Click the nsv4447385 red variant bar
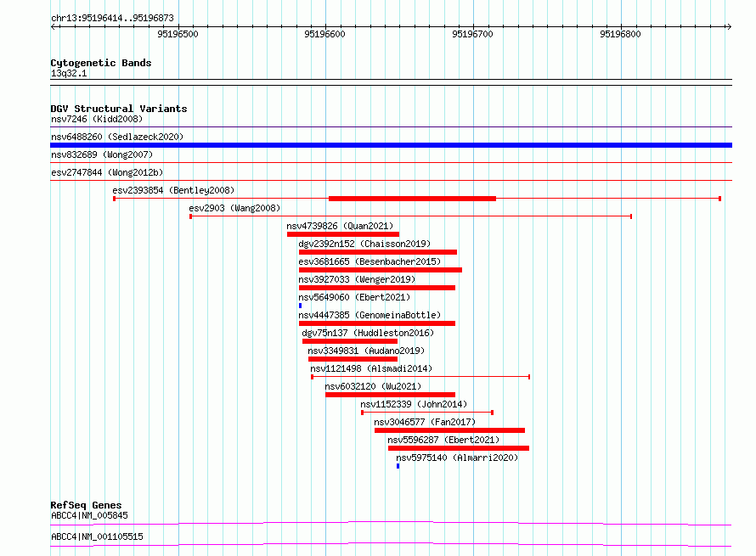 (377, 323)
